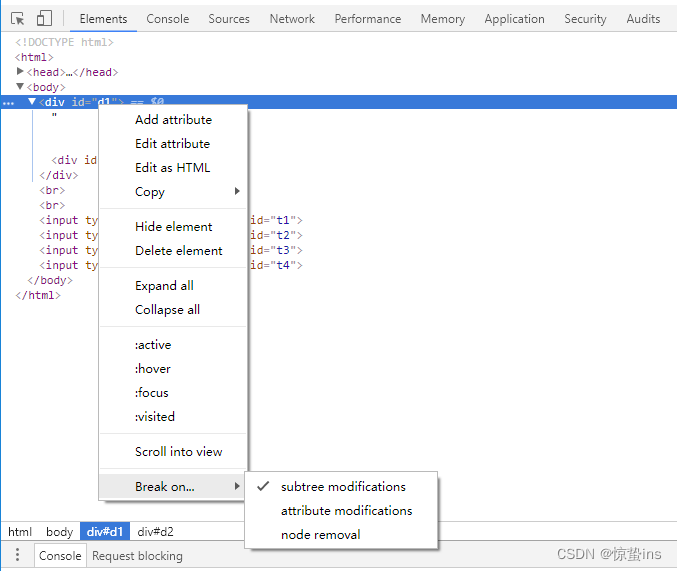Open the Break on... submenu

[x=172, y=487]
